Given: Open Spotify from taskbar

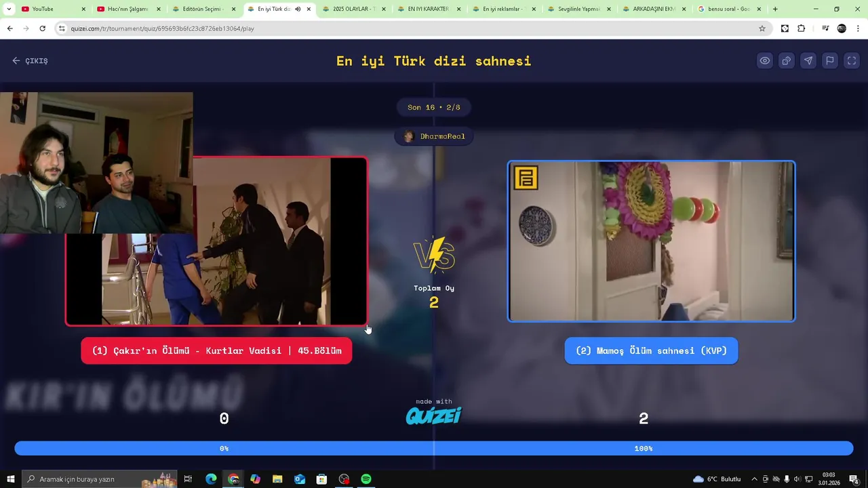Looking at the screenshot, I should [x=366, y=479].
